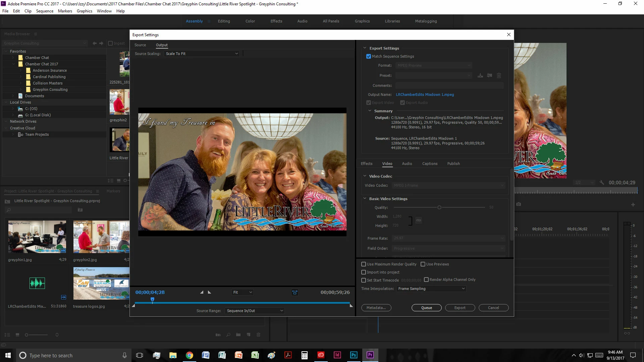Open Photoshop from the taskbar

click(354, 355)
